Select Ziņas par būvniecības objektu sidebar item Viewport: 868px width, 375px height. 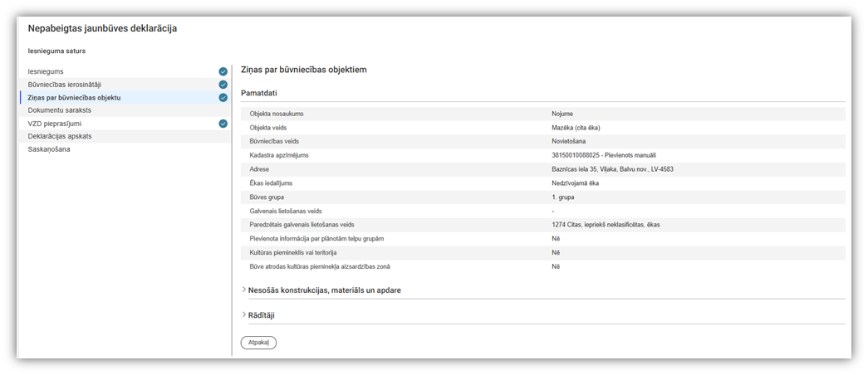tap(74, 98)
